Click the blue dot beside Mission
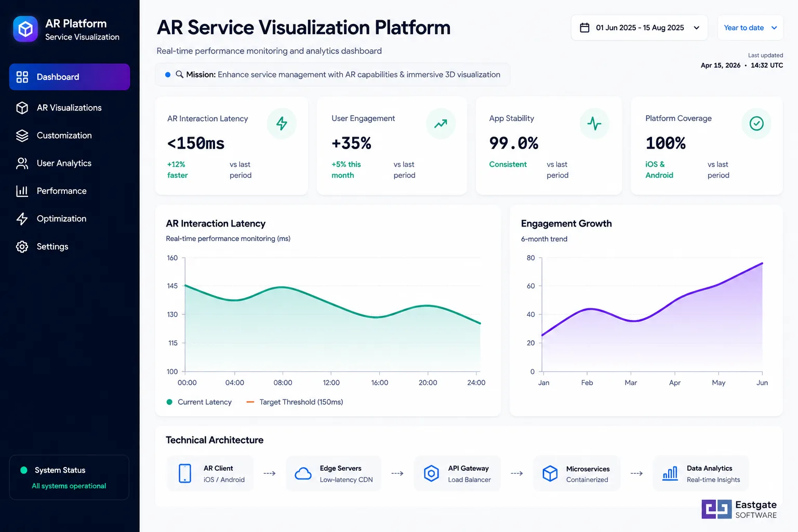This screenshot has width=798, height=532. (168, 75)
